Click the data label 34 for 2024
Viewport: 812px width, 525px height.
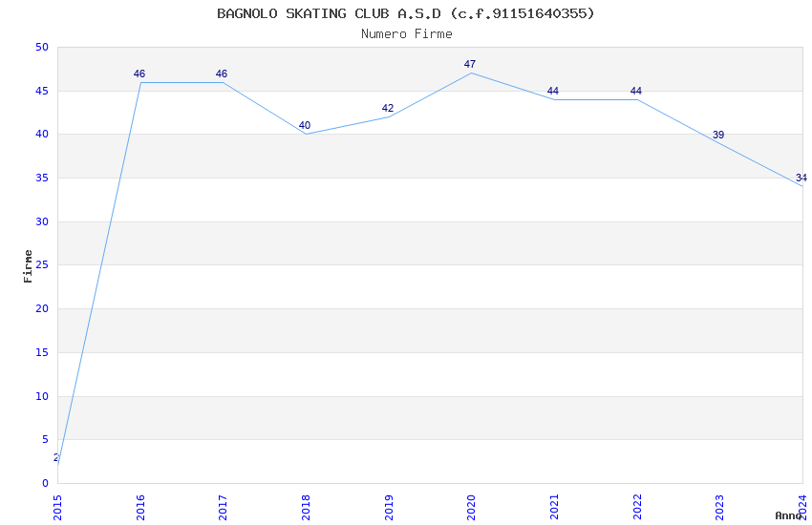801,178
